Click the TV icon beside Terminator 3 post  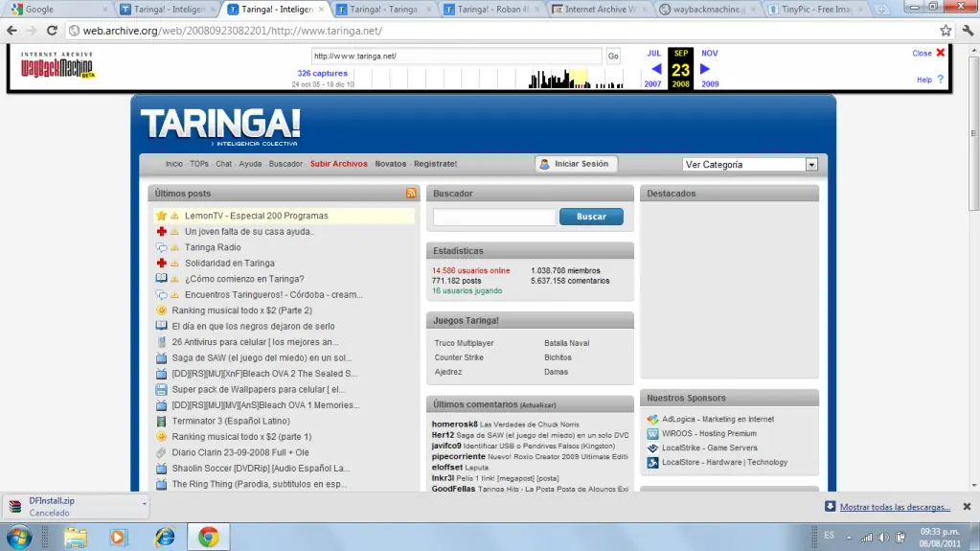[161, 421]
